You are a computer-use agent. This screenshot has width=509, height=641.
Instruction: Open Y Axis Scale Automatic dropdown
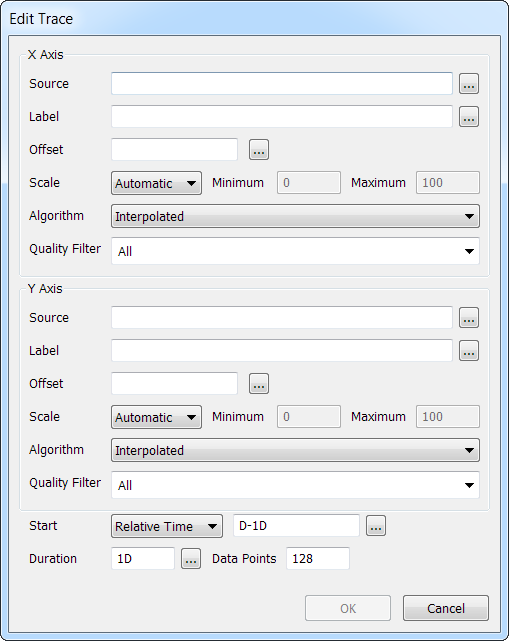pos(156,417)
